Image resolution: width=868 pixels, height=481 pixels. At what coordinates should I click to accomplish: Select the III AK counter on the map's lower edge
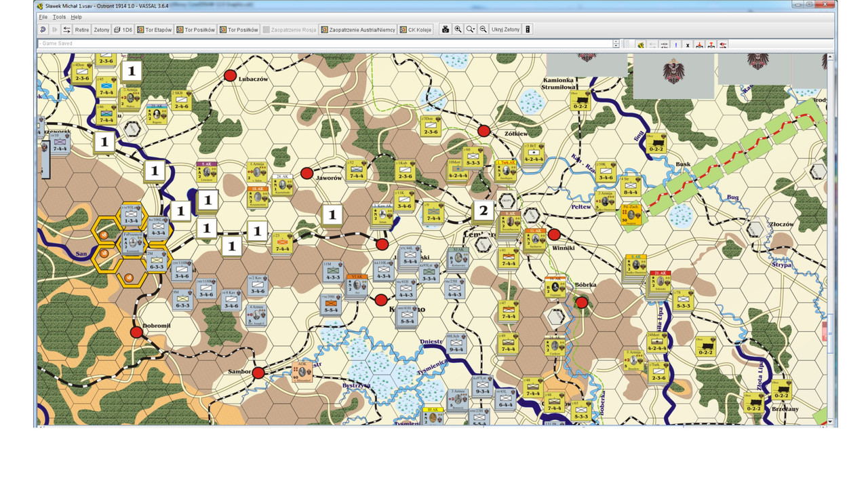(x=432, y=416)
